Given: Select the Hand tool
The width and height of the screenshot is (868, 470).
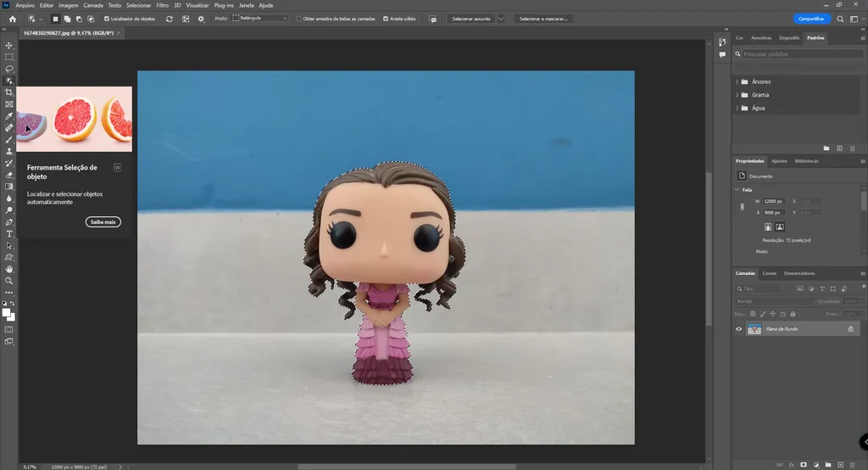Looking at the screenshot, I should coord(9,269).
